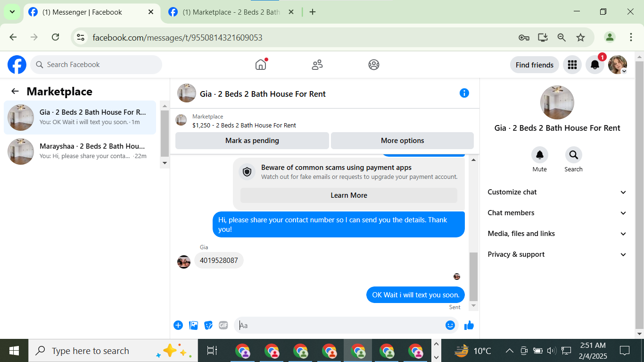This screenshot has width=644, height=362.
Task: Attach a photo with the image icon
Action: [193, 325]
